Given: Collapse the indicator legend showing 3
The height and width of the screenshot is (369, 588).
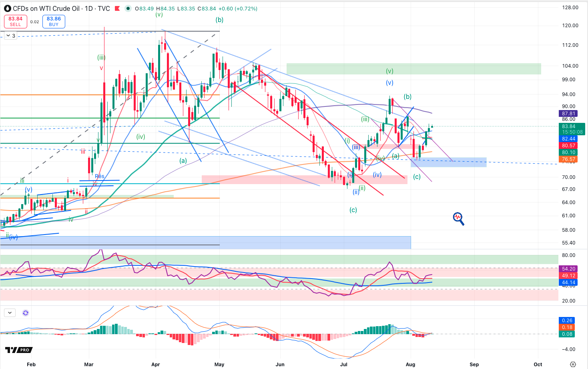Looking at the screenshot, I should [x=10, y=36].
